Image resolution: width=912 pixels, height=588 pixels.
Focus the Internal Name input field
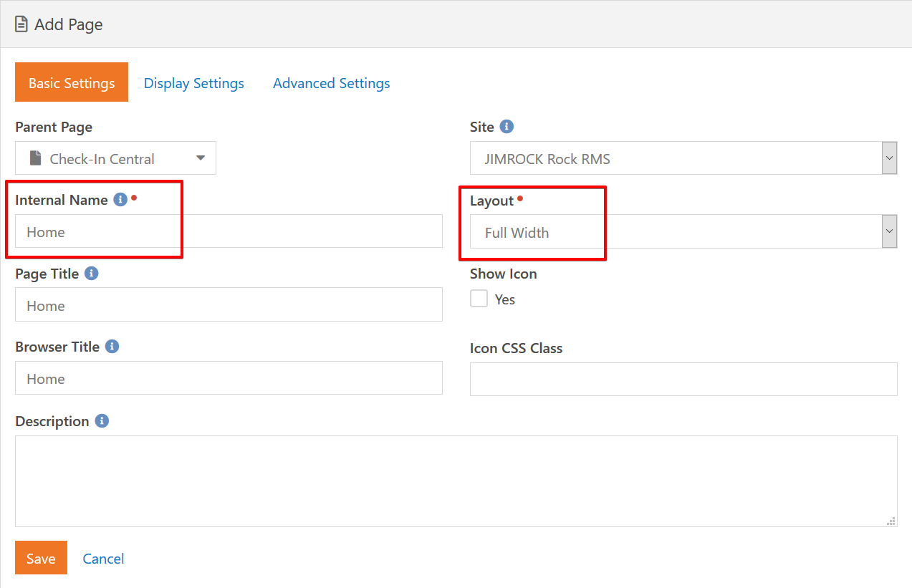(229, 231)
